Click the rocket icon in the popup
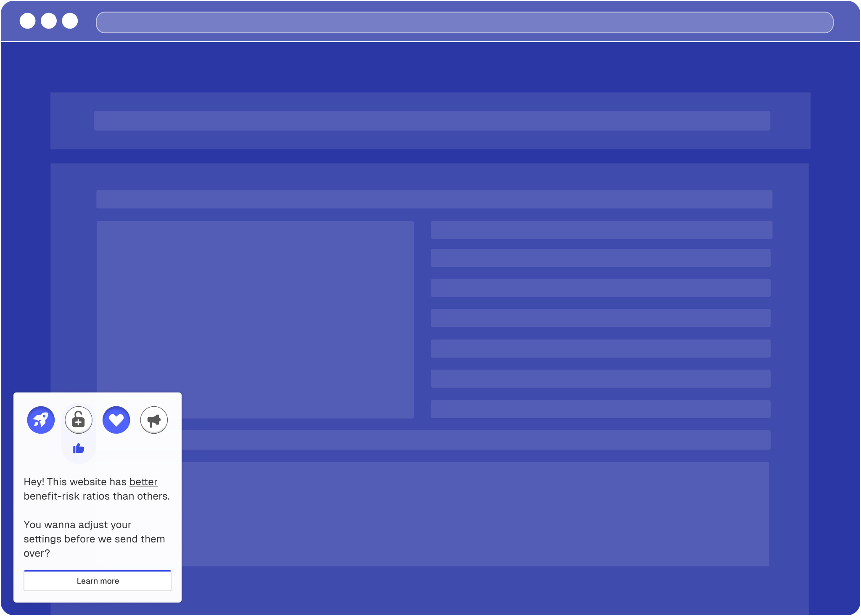 [x=41, y=420]
